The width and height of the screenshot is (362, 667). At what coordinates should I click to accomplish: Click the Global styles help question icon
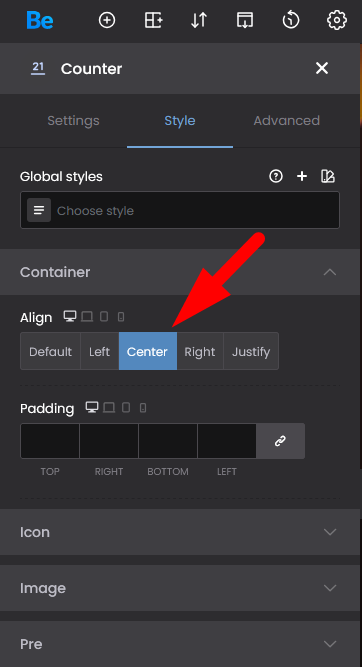point(276,176)
